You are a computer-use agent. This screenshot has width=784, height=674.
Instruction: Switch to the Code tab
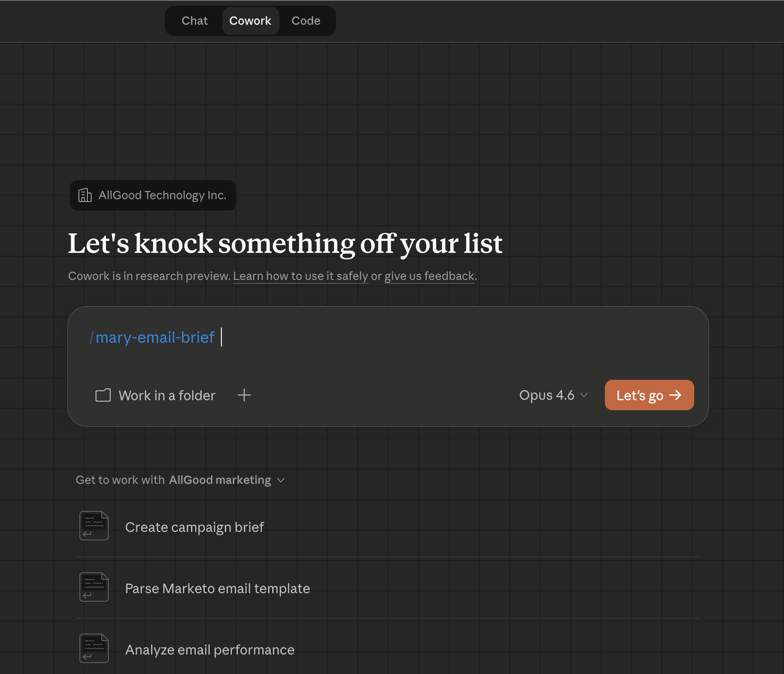click(x=306, y=20)
